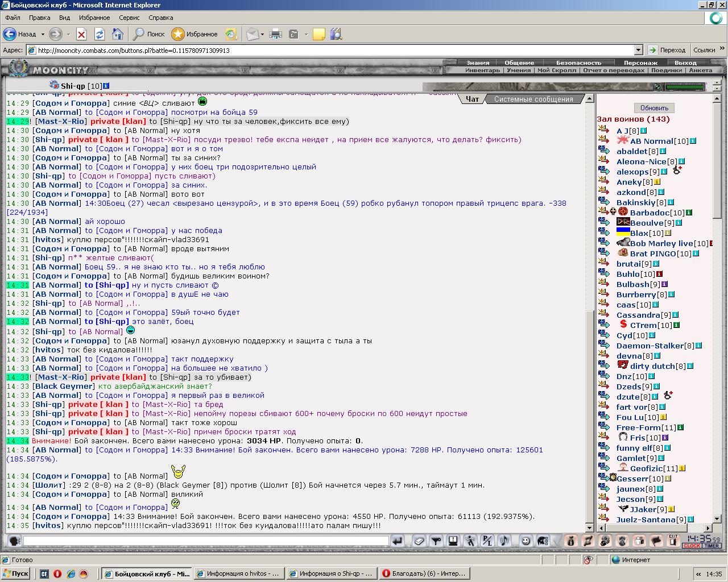Click private message icon beside Bakinskiy
Image resolution: width=728 pixels, height=582 pixels.
603,202
